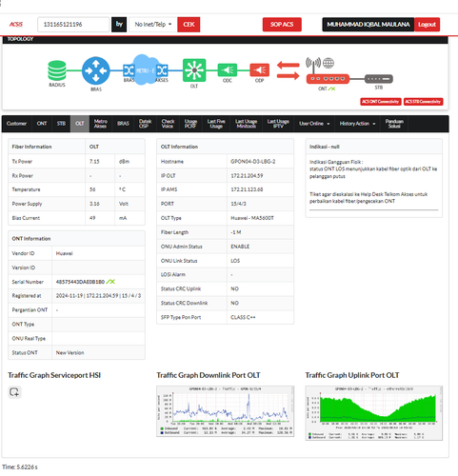Select the OLT tab
The image size is (458, 476).
[80, 124]
